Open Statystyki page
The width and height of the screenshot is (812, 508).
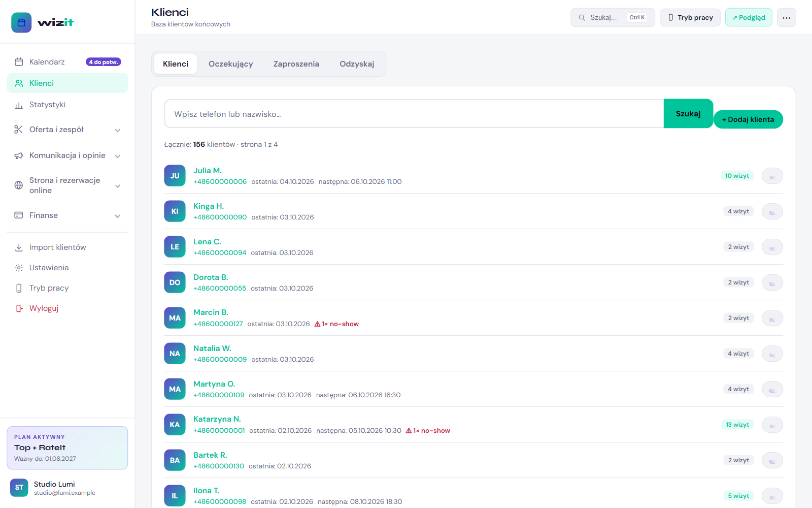tap(67, 105)
